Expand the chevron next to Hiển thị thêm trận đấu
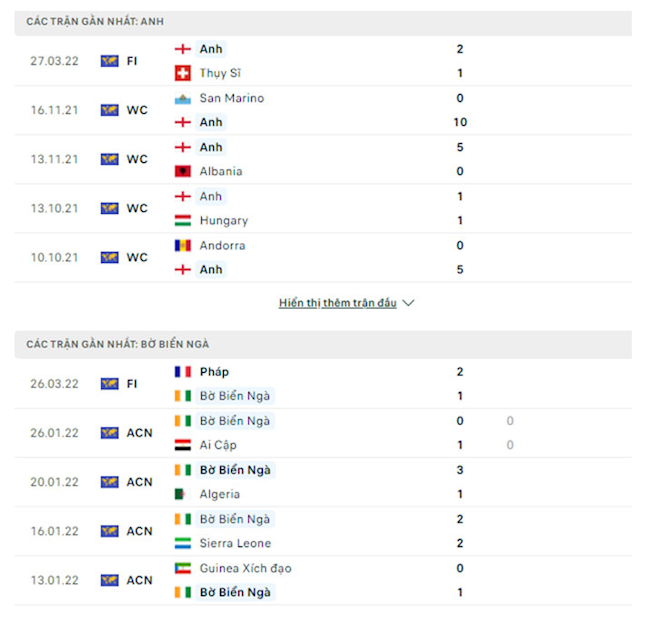 point(408,303)
